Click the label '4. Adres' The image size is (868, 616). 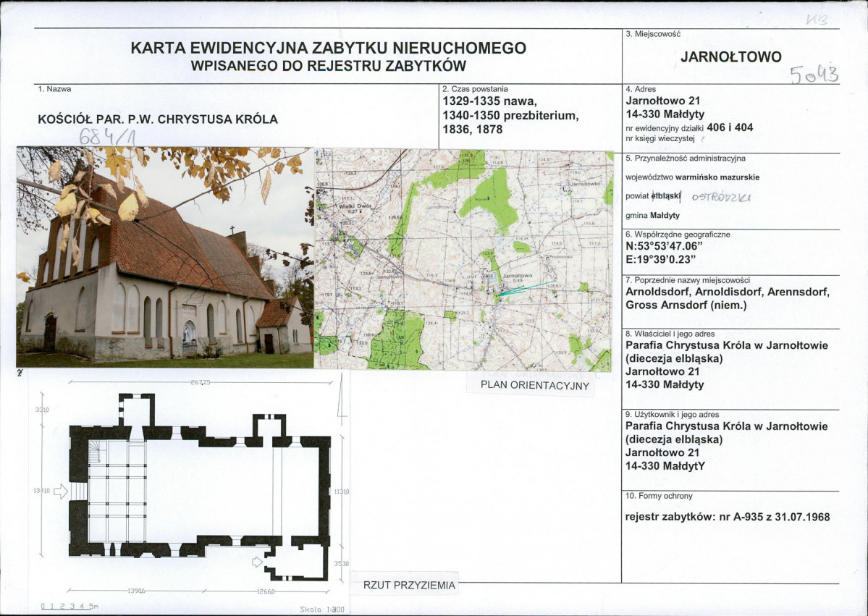coord(641,88)
